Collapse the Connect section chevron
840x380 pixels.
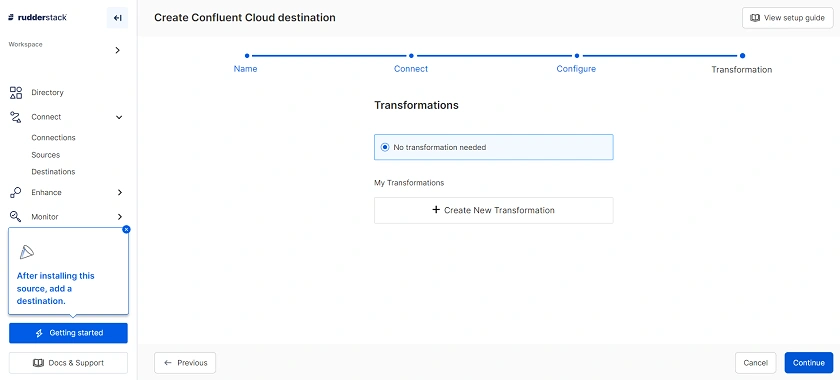(x=119, y=117)
